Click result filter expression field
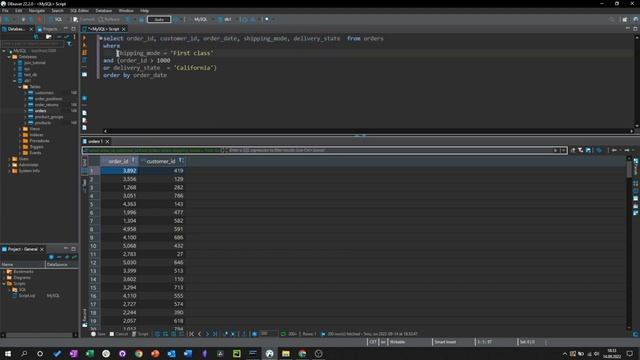Image resolution: width=640 pixels, height=360 pixels. pos(390,150)
